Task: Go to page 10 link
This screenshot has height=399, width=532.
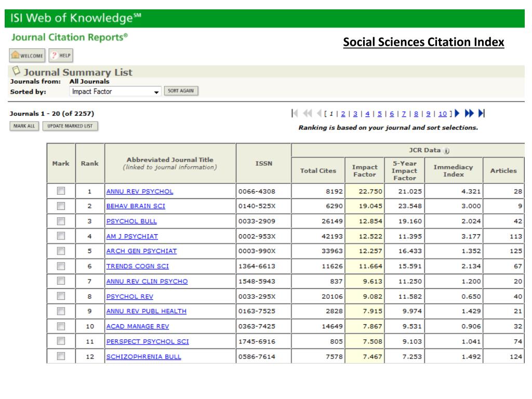Action: click(443, 114)
